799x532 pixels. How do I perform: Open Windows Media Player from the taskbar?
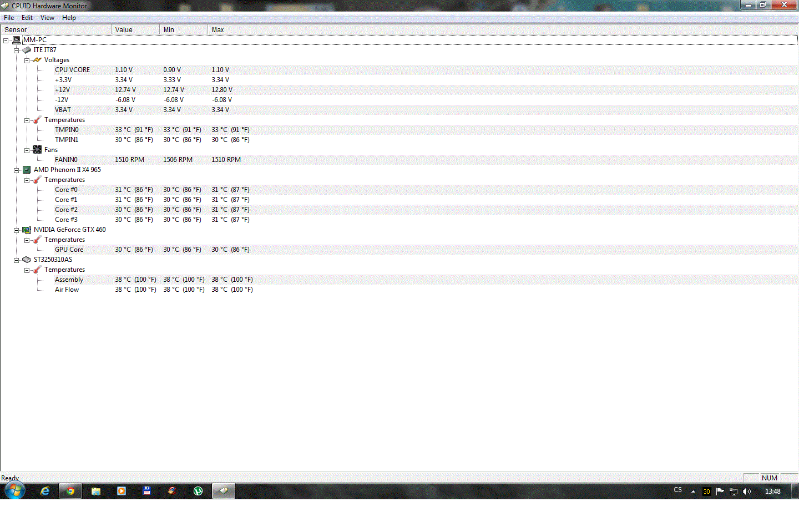tap(122, 491)
